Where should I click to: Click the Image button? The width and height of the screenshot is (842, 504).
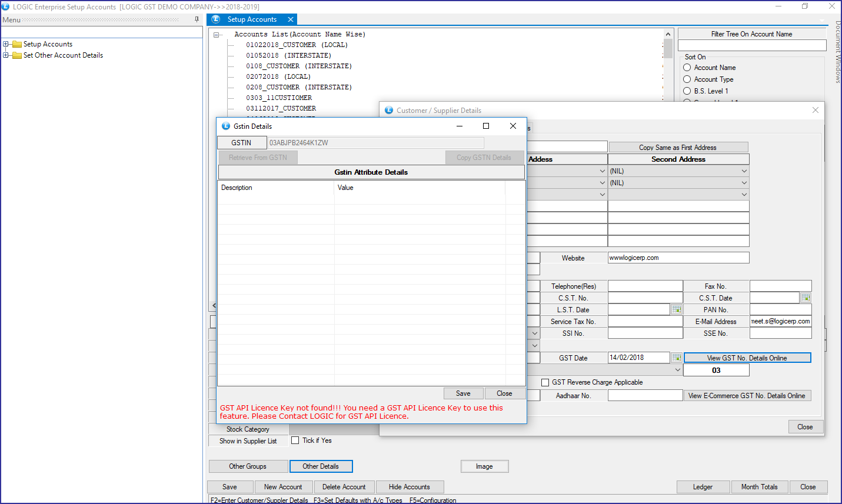tap(484, 466)
